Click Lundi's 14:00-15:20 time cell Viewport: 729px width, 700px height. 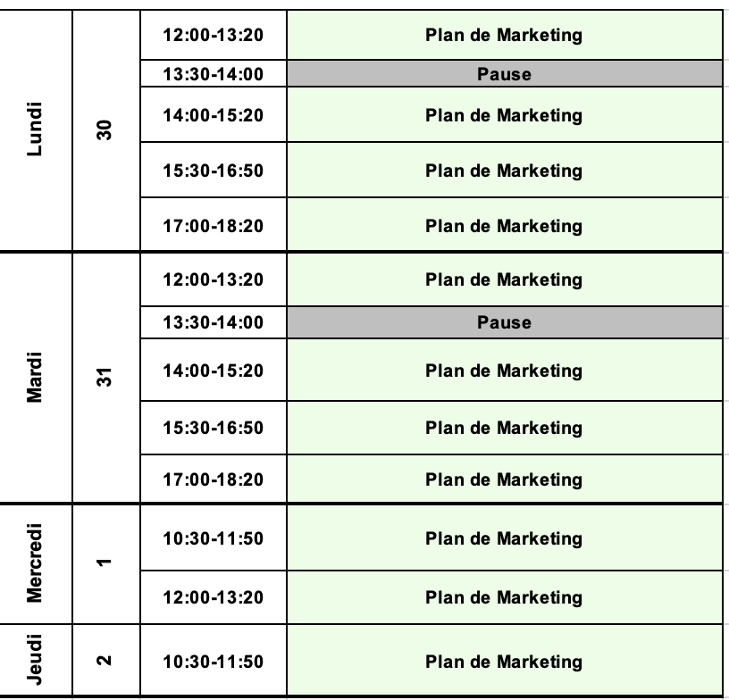(214, 114)
